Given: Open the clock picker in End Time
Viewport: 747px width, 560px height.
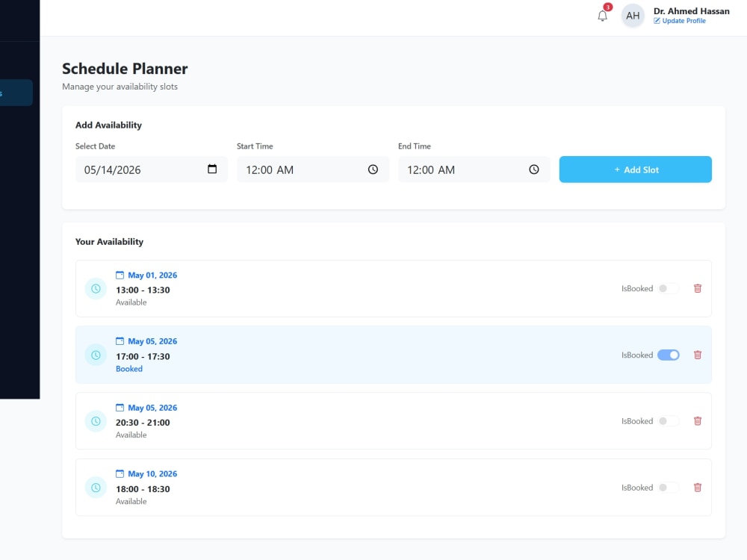Looking at the screenshot, I should 533,169.
